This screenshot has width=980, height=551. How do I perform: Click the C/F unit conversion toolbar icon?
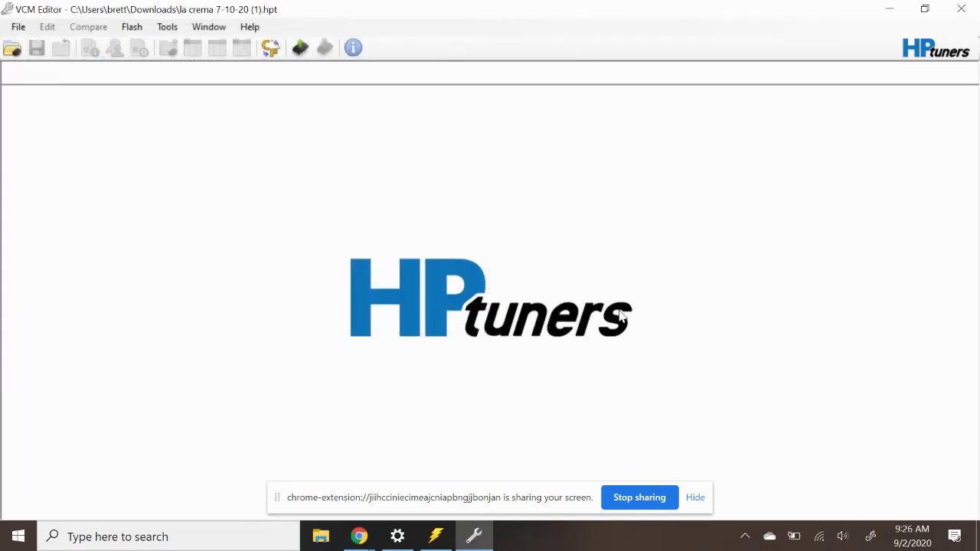coord(270,48)
